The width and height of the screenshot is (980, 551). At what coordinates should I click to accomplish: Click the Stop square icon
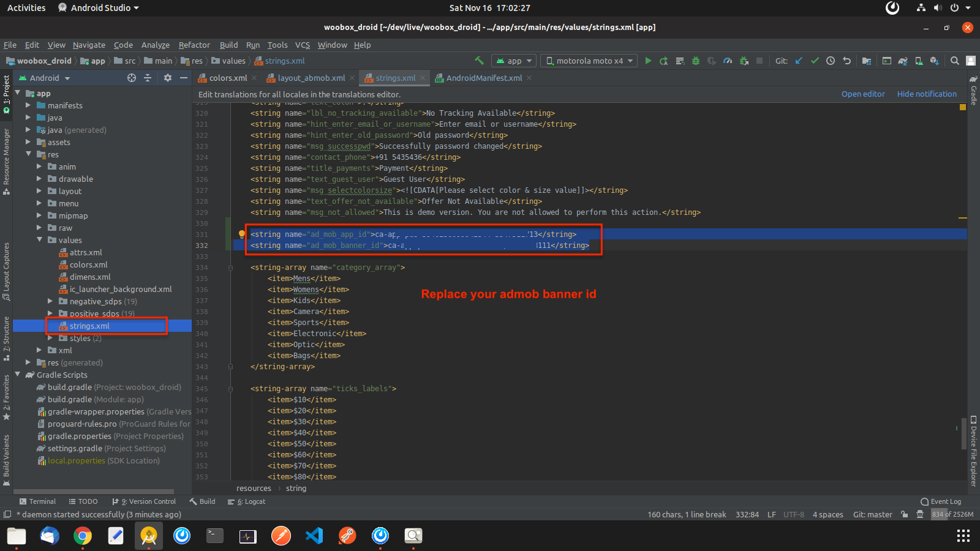coord(759,61)
